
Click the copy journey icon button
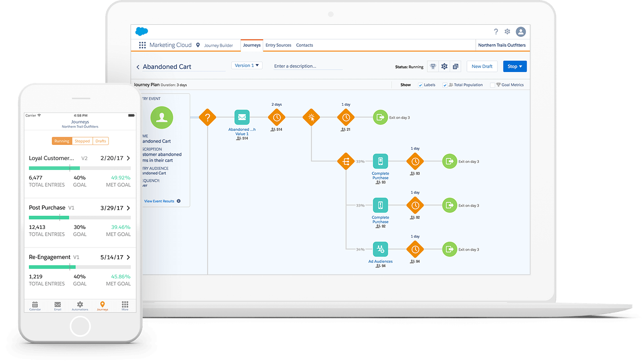point(456,67)
